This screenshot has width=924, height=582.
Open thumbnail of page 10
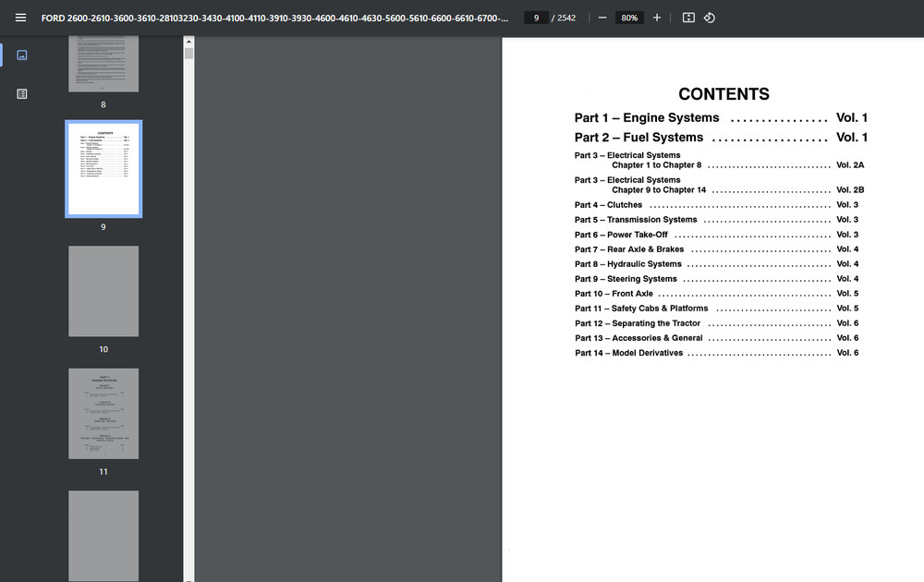pyautogui.click(x=103, y=291)
